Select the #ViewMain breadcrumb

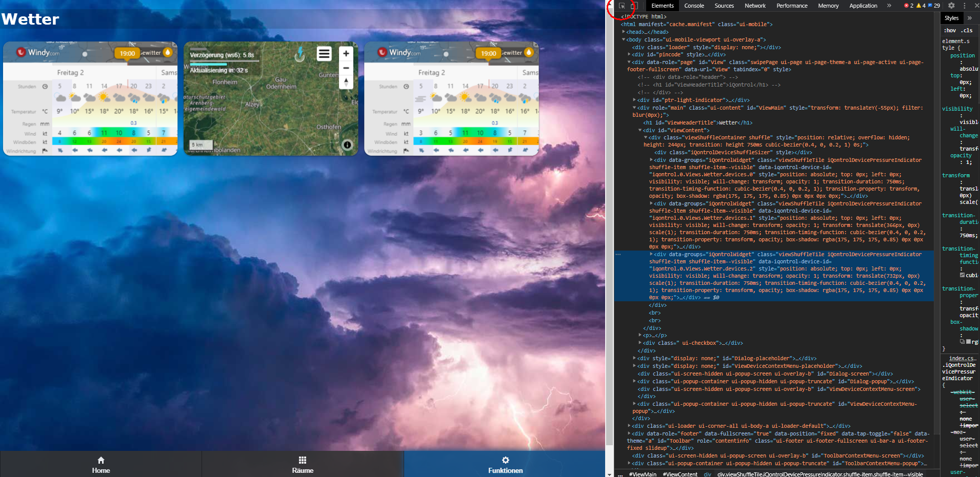point(643,474)
